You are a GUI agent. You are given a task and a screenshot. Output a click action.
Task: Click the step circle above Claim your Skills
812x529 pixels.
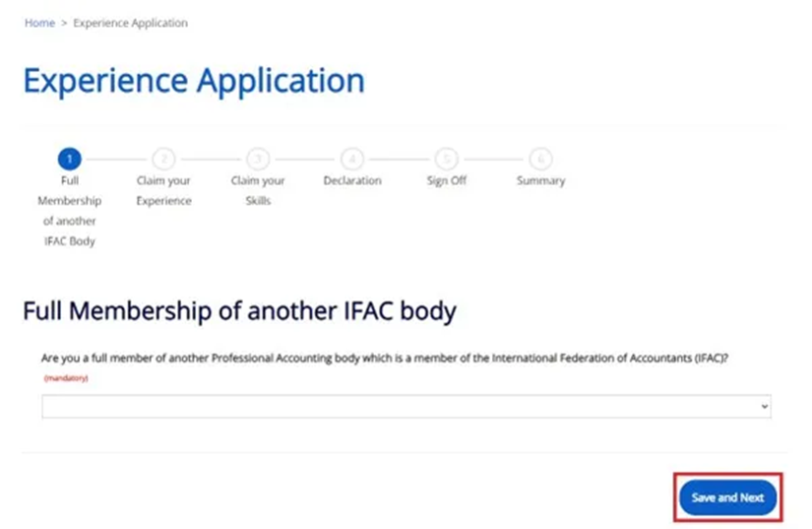[258, 158]
